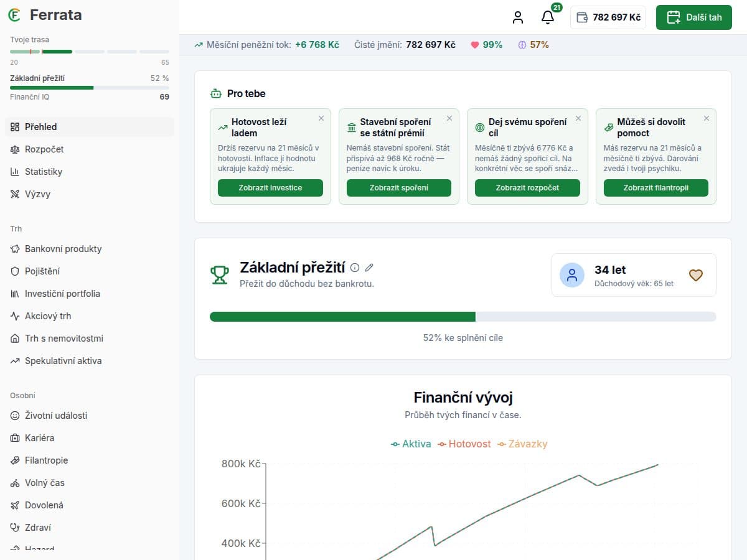Open notifications bell with 21 badge
This screenshot has height=560, width=747.
[548, 17]
